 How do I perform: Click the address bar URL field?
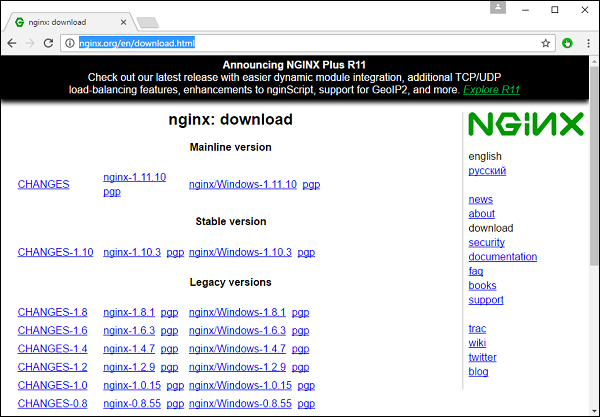coord(300,43)
